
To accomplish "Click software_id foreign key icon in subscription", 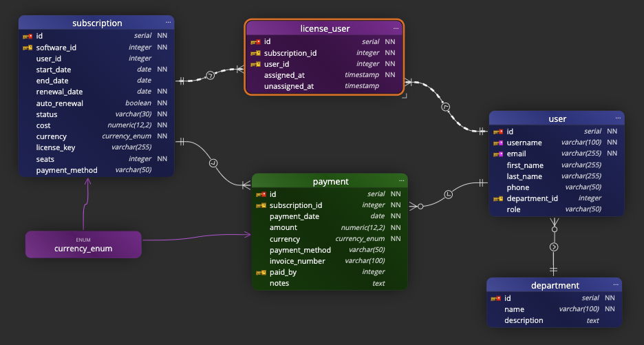I will click(28, 48).
